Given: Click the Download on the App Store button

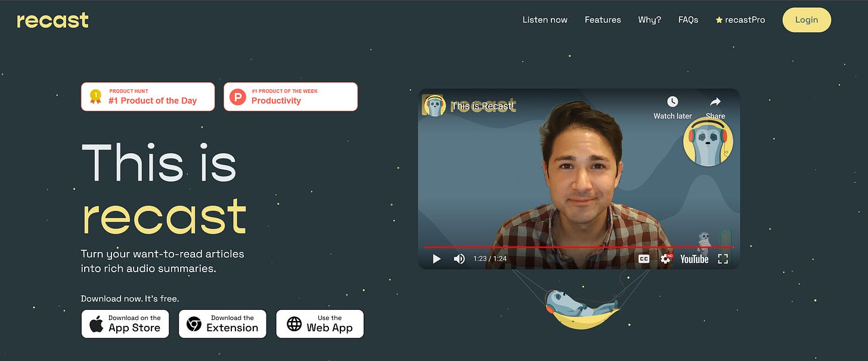Looking at the screenshot, I should [x=125, y=323].
